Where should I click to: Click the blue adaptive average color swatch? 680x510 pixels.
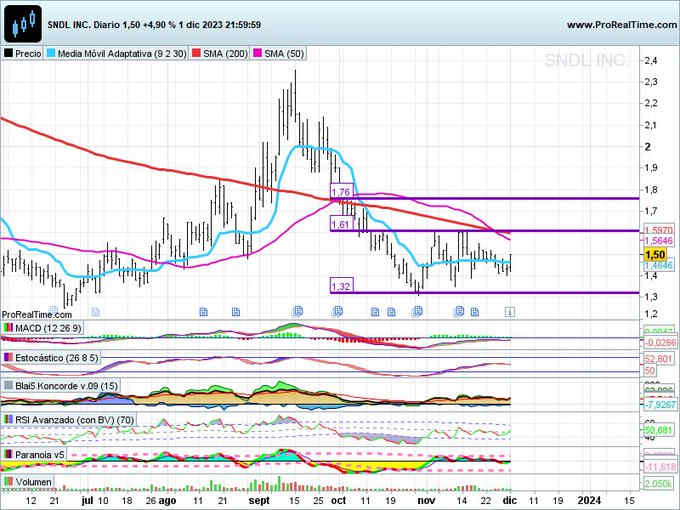pos(51,53)
